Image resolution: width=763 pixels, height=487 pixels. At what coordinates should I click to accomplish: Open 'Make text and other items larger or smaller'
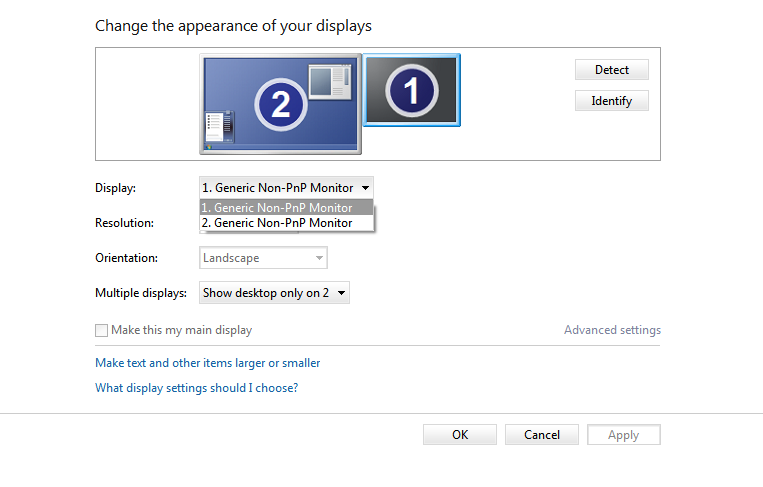(x=208, y=363)
